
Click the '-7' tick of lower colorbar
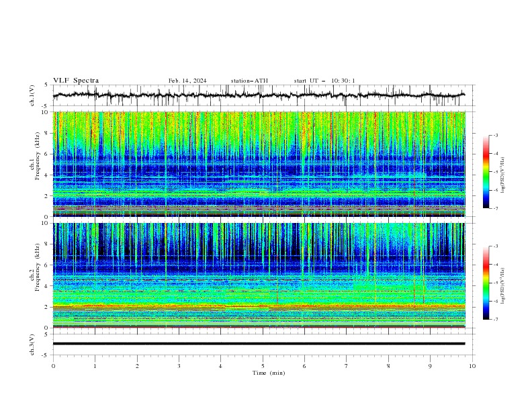pyautogui.click(x=495, y=320)
